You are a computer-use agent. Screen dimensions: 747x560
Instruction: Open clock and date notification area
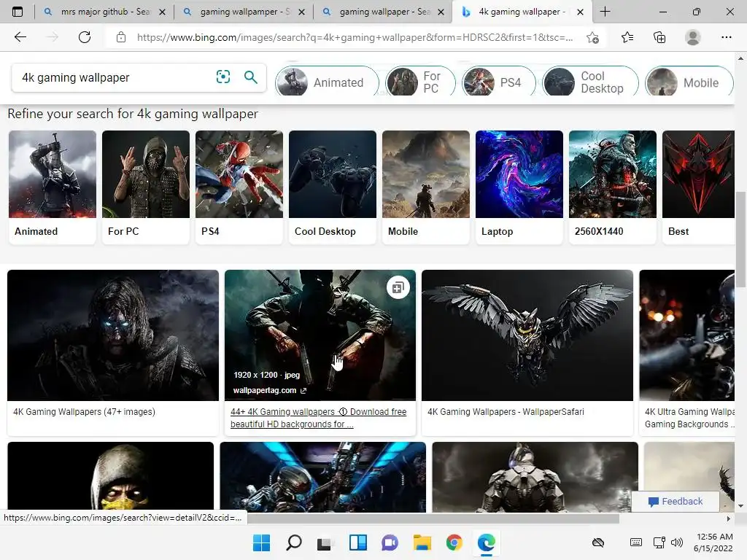tap(713, 542)
